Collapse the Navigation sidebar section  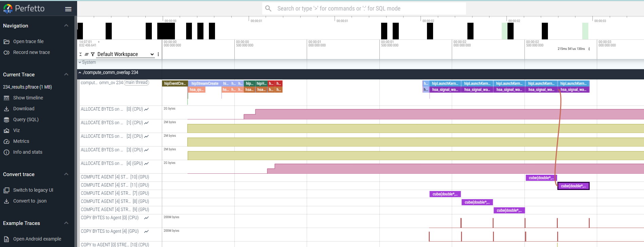tap(66, 26)
